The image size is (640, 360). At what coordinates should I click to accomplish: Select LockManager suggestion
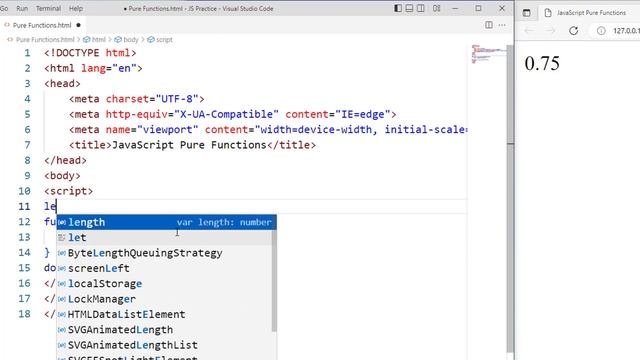(x=164, y=299)
